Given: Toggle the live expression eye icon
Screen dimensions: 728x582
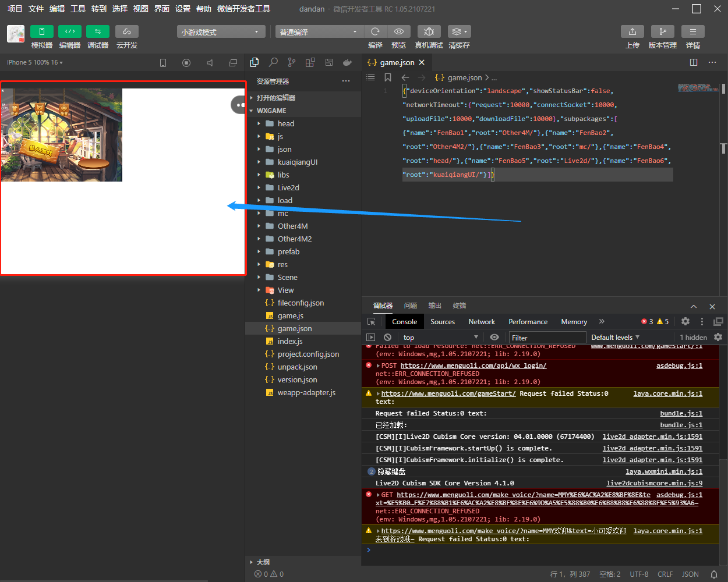Looking at the screenshot, I should 494,338.
